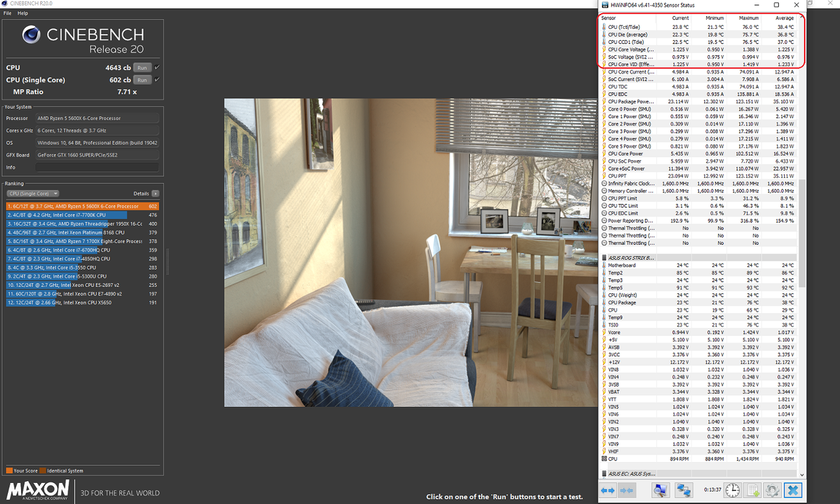This screenshot has height=504, width=840.
Task: Open remote monitoring via networked monitors icon
Action: 683,490
